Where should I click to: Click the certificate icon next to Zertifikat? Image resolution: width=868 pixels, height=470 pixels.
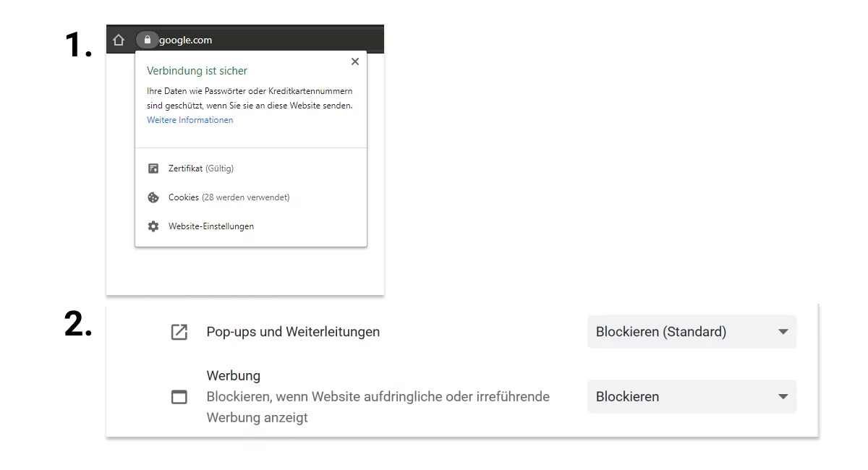point(153,168)
